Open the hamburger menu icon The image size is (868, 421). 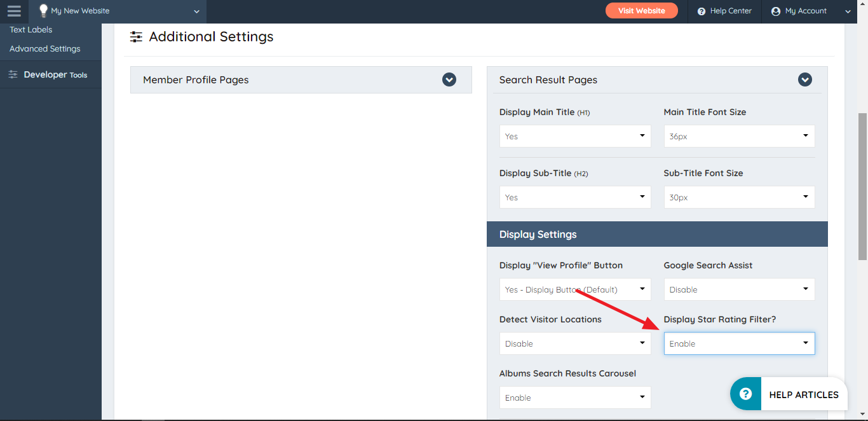click(14, 11)
